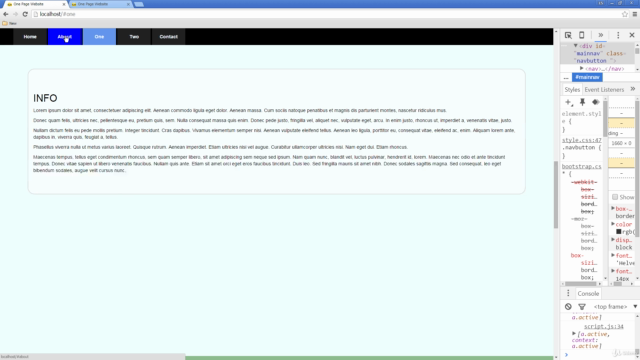Screen dimensions: 640x360
Task: Open a new browser tab button
Action: [139, 4]
